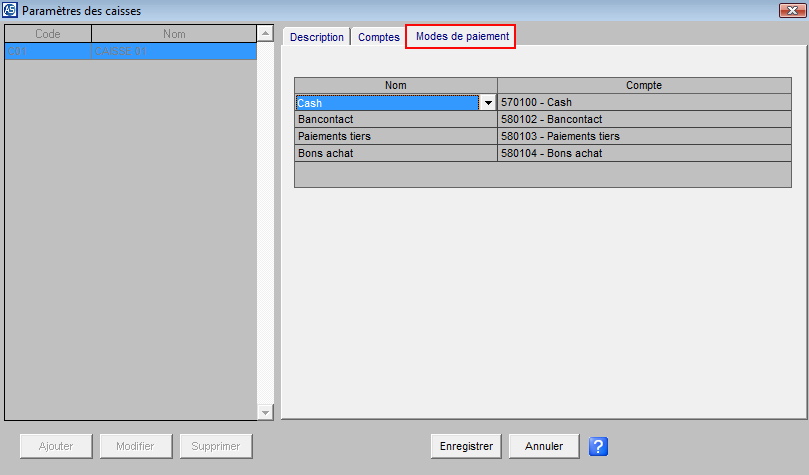The width and height of the screenshot is (809, 475).
Task: Select the Paiements tiers name cell
Action: [396, 136]
